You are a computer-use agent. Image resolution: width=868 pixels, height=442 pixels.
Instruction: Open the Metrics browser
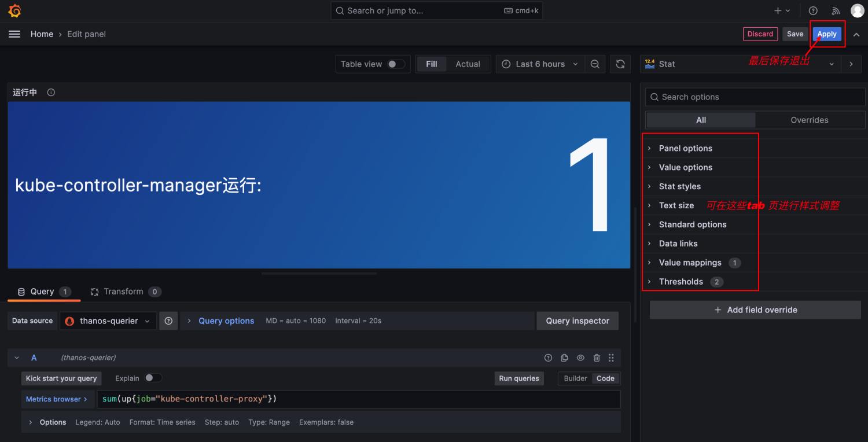coord(57,399)
